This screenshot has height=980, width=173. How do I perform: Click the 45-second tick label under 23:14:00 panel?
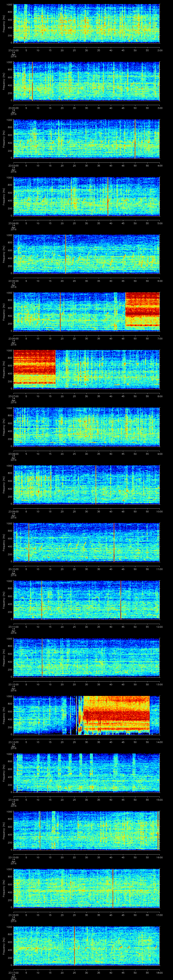coord(123,800)
